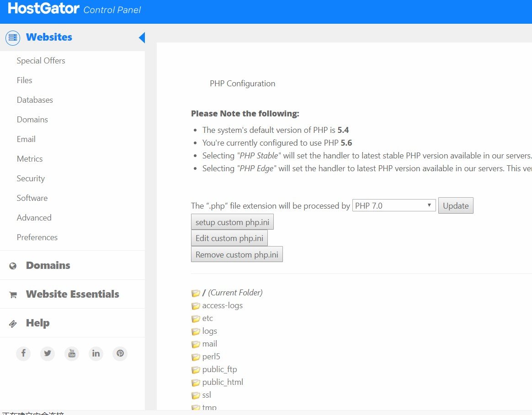Click the Websites section server icon

(x=13, y=37)
